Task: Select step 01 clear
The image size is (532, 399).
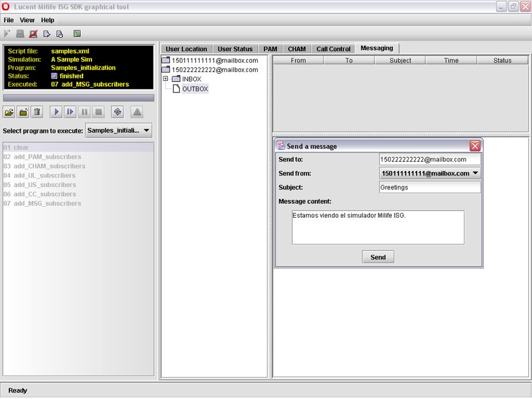Action: click(x=78, y=147)
